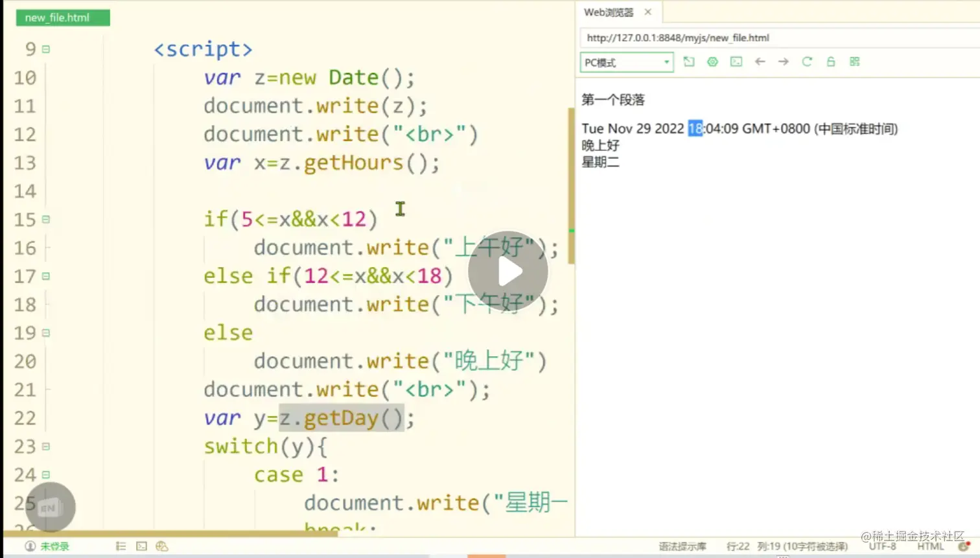Click the editor vertical scrollbar
980x558 pixels.
tap(571, 186)
